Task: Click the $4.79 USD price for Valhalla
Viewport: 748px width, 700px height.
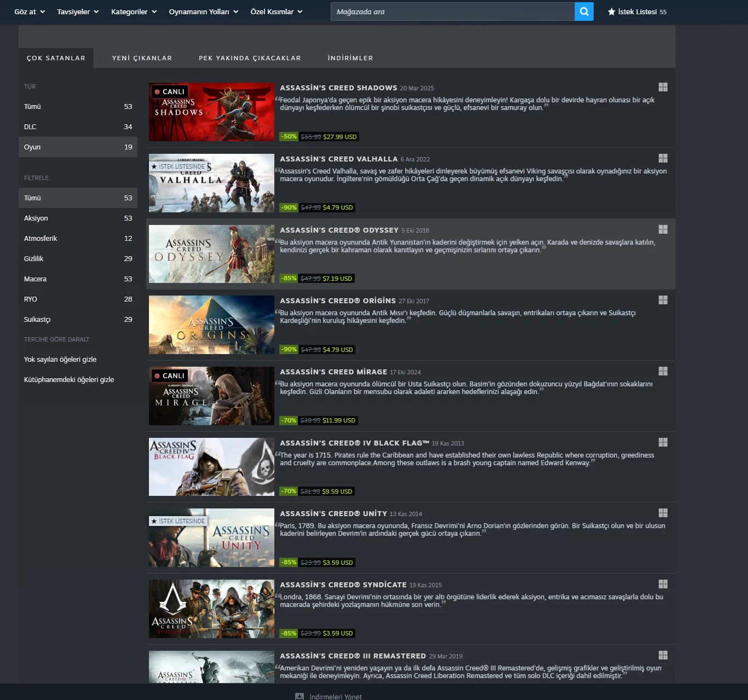Action: point(338,207)
